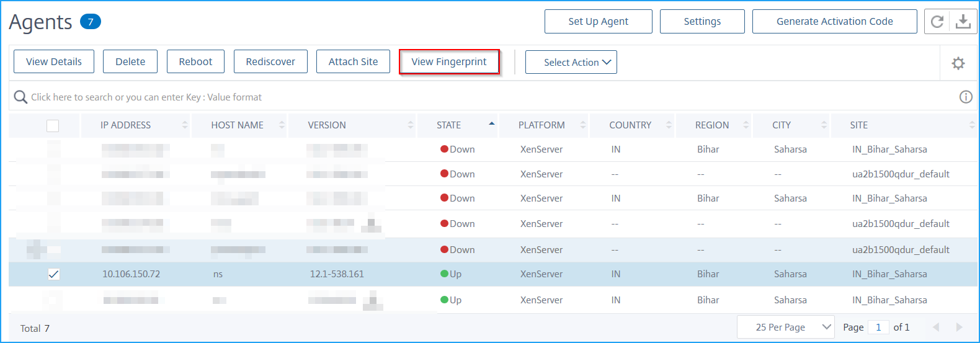This screenshot has height=343, width=980.
Task: Open the Select Action dropdown
Action: (571, 62)
